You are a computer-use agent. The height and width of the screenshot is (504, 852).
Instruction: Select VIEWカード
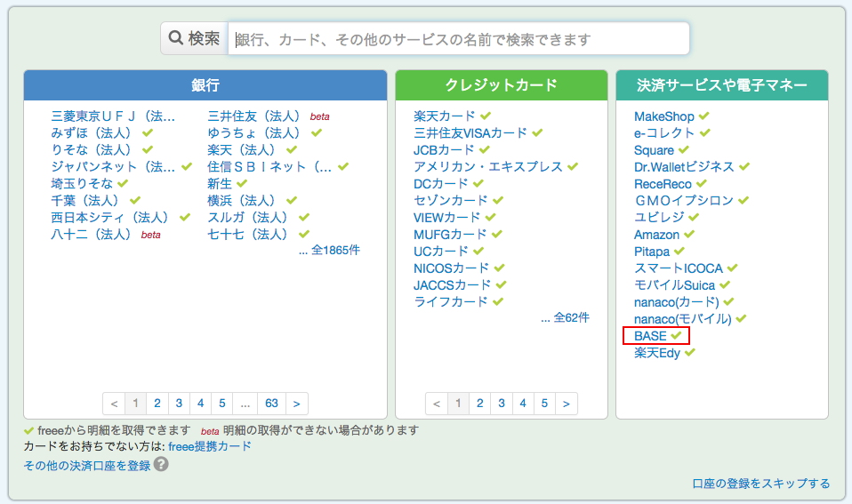tap(447, 217)
